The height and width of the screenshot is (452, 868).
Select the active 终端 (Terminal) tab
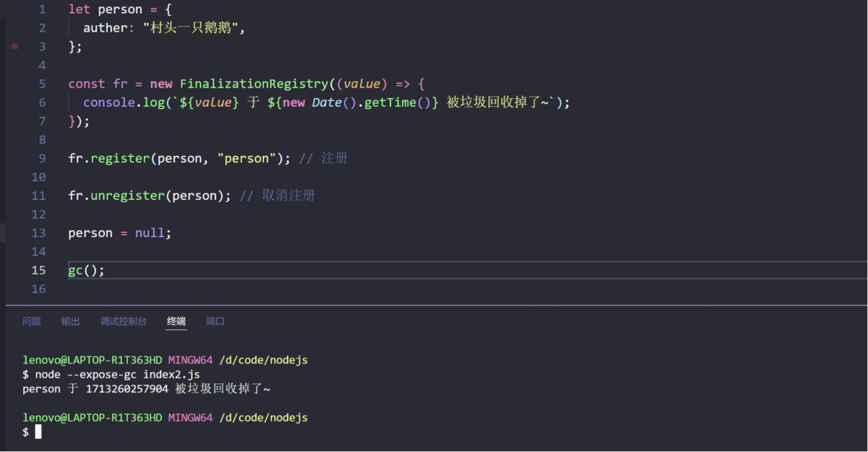point(176,321)
